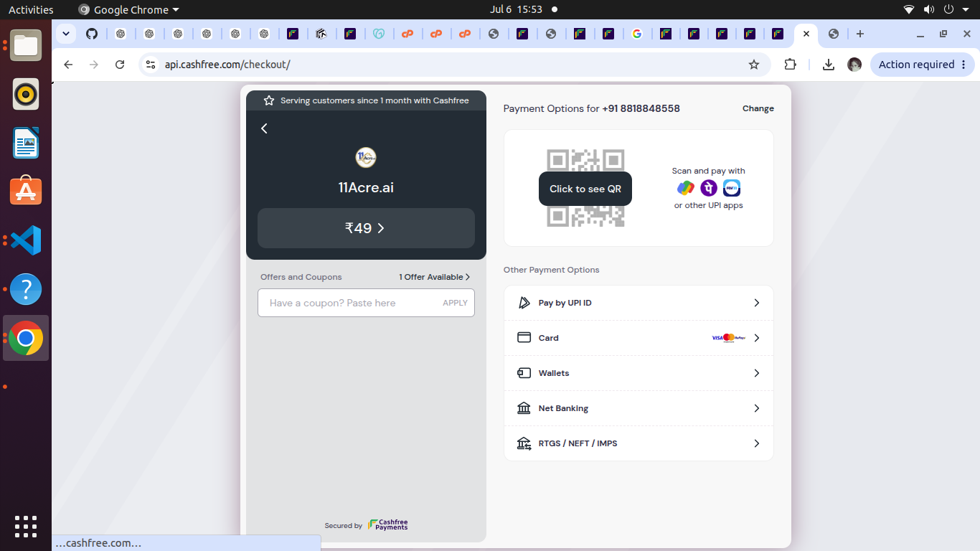Click the 11Acre.ai merchant logo
The height and width of the screenshot is (551, 980).
366,157
